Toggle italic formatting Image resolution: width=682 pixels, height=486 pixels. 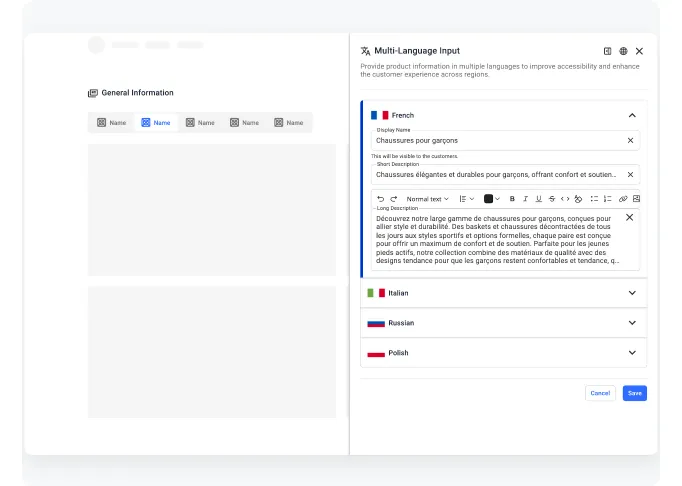pos(525,199)
